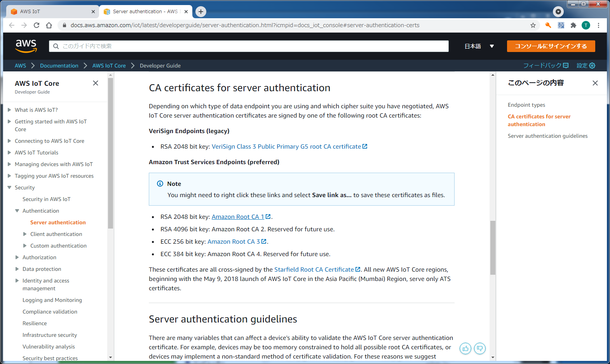The image size is (610, 364).
Task: Open Infrastructure security page
Action: (x=50, y=335)
